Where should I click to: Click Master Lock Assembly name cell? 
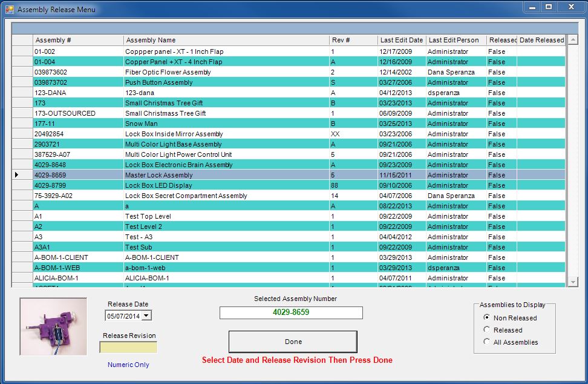point(226,175)
